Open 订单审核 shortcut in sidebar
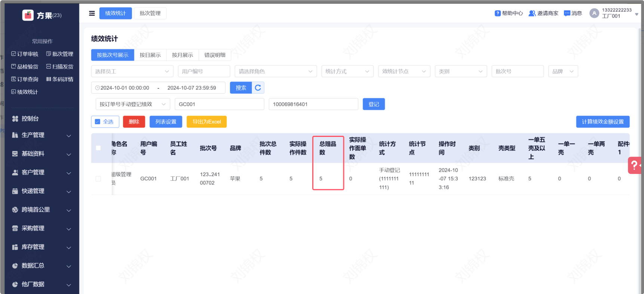 [x=25, y=54]
